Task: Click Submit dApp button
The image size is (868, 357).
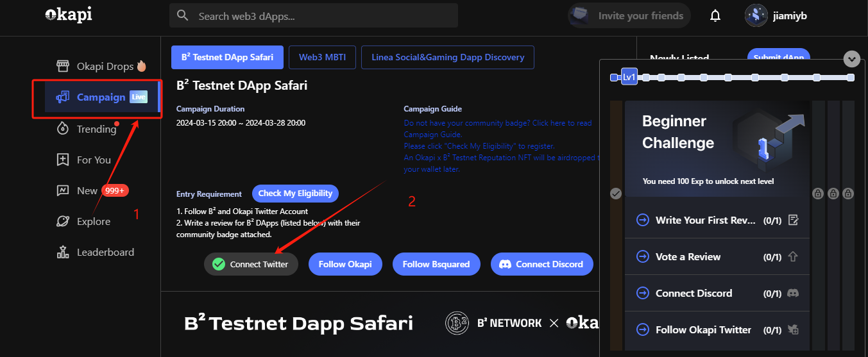Action: coord(779,56)
